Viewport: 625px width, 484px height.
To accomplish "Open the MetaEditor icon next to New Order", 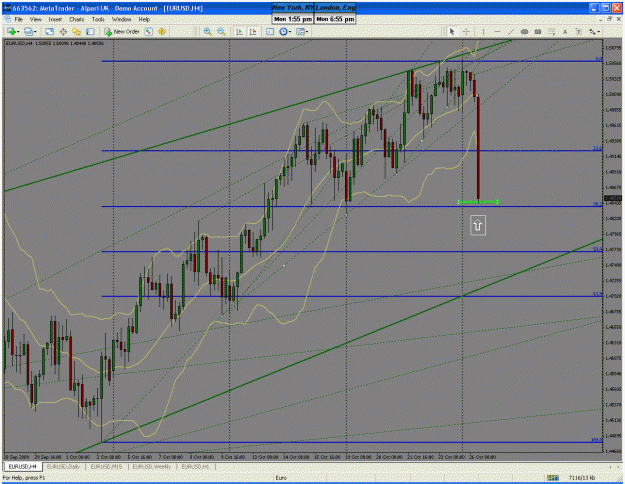I will [x=149, y=31].
